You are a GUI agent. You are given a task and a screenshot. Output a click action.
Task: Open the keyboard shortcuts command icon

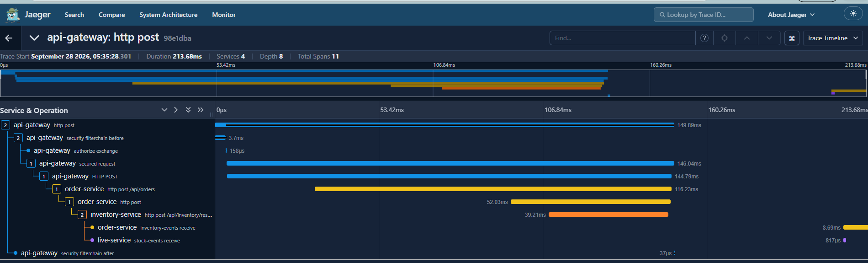[x=792, y=38]
